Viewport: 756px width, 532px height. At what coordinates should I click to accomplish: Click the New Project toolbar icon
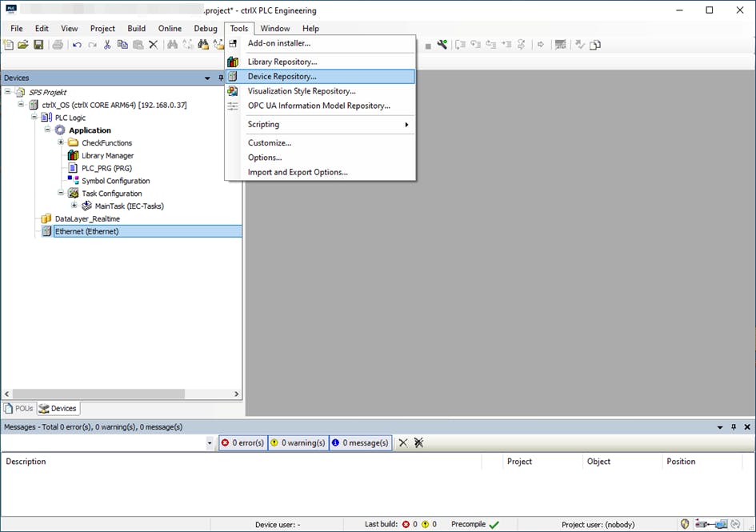pos(9,45)
